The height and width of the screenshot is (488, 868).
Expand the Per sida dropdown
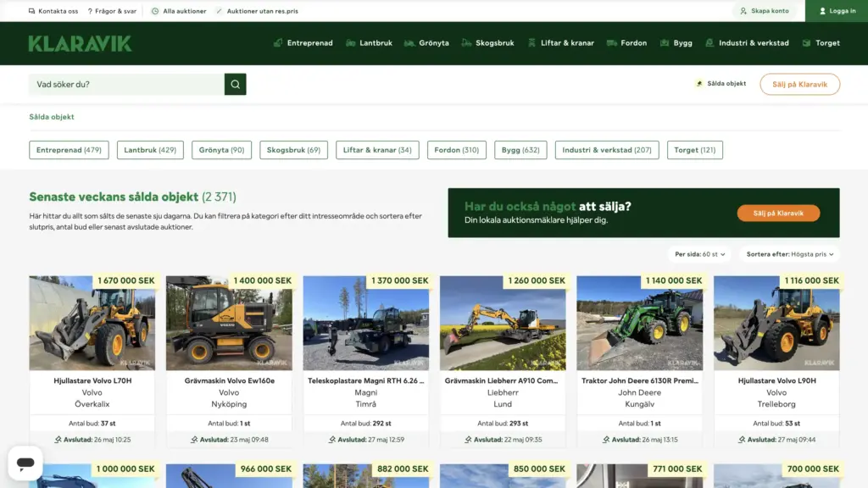pyautogui.click(x=699, y=254)
